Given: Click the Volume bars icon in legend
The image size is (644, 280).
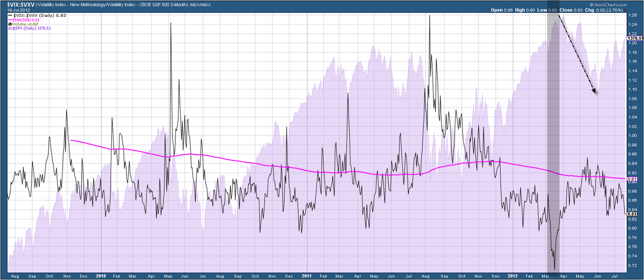Looking at the screenshot, I should pos(11,24).
